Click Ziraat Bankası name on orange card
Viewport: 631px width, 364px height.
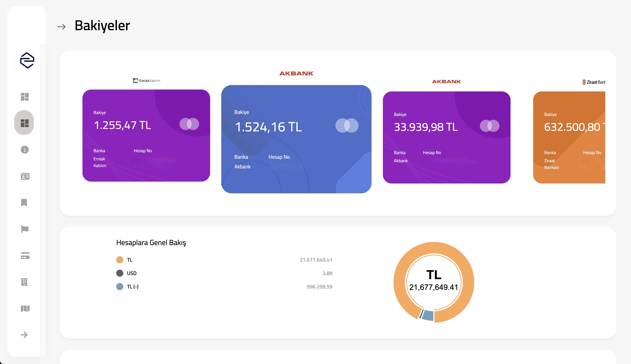(x=551, y=164)
